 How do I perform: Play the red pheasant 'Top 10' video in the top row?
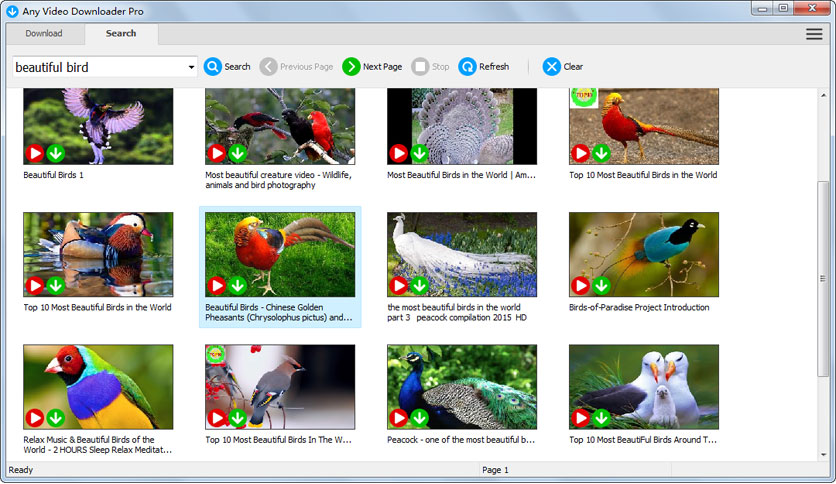[580, 154]
